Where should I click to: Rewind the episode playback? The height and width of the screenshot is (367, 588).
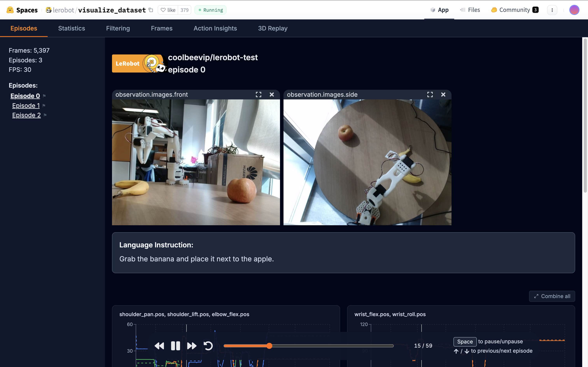coord(159,346)
